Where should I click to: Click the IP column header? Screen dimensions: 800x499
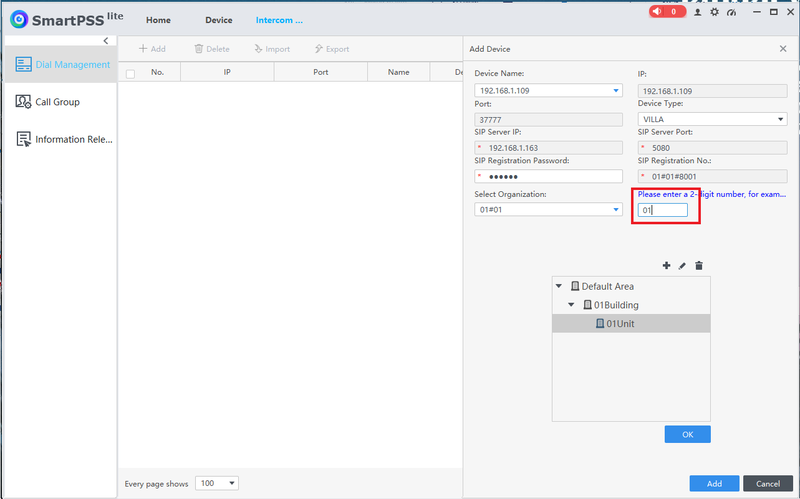(227, 72)
